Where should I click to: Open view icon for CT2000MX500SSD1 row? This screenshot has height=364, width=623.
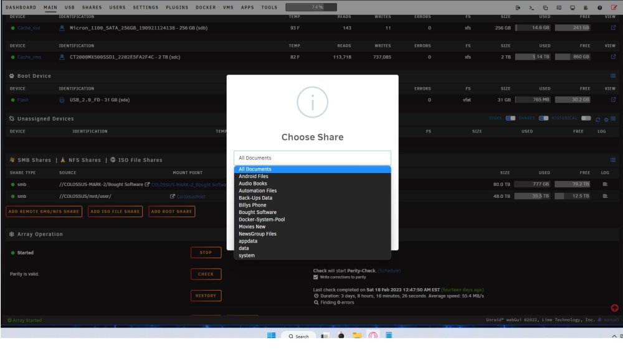tap(613, 57)
